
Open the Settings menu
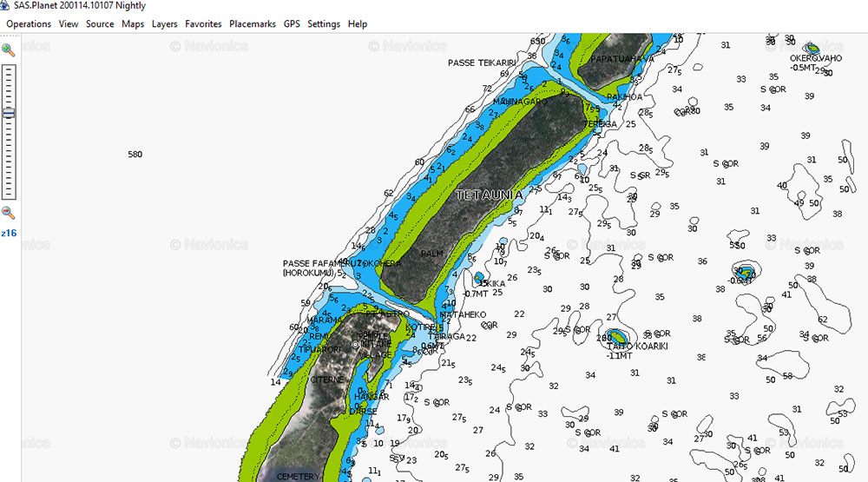[x=324, y=24]
